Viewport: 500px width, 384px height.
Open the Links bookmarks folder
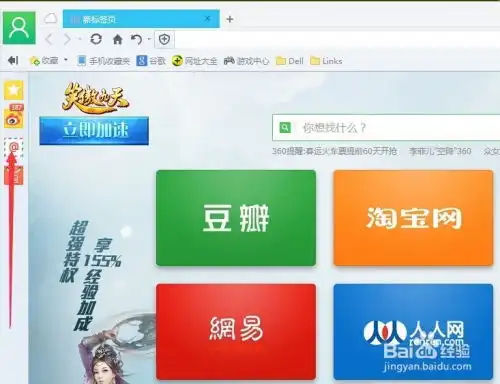coord(326,61)
